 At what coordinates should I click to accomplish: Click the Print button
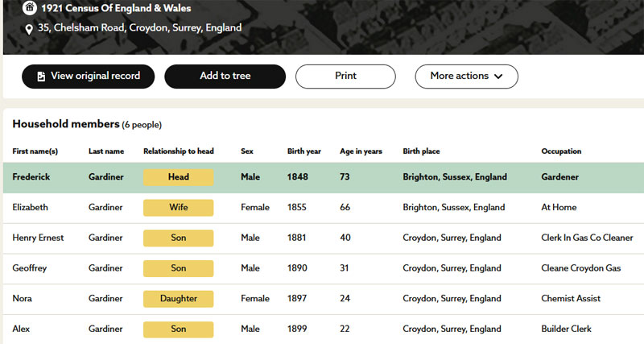coord(345,77)
